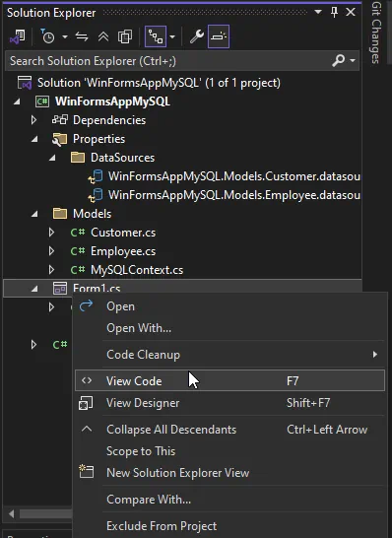Click the C# icon beside Employee.cs
Screen dimensions: 392x538
point(78,251)
